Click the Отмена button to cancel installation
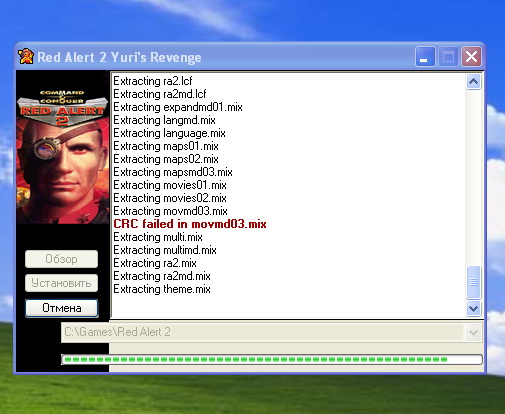Screen dimensions: 505x414 tap(62, 308)
